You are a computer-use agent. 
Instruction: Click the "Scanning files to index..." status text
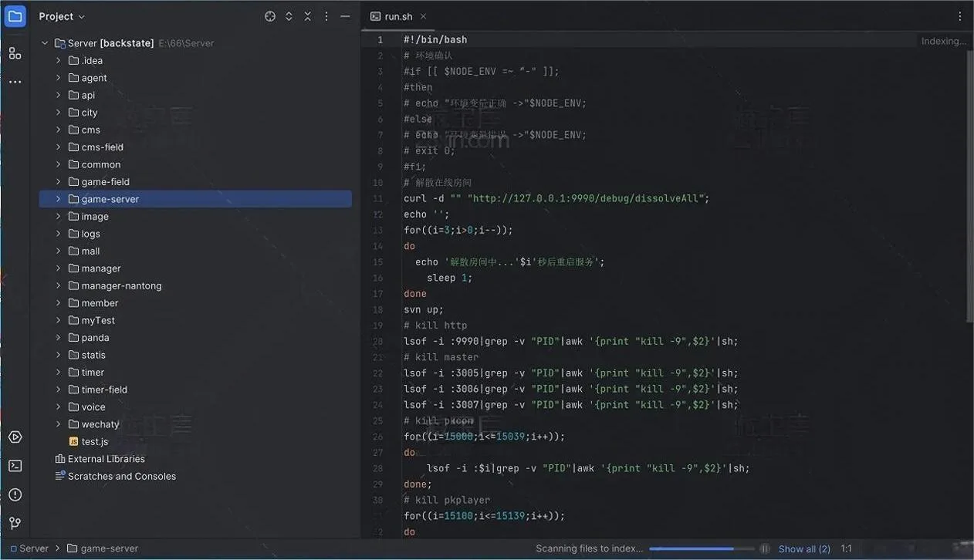click(x=590, y=548)
